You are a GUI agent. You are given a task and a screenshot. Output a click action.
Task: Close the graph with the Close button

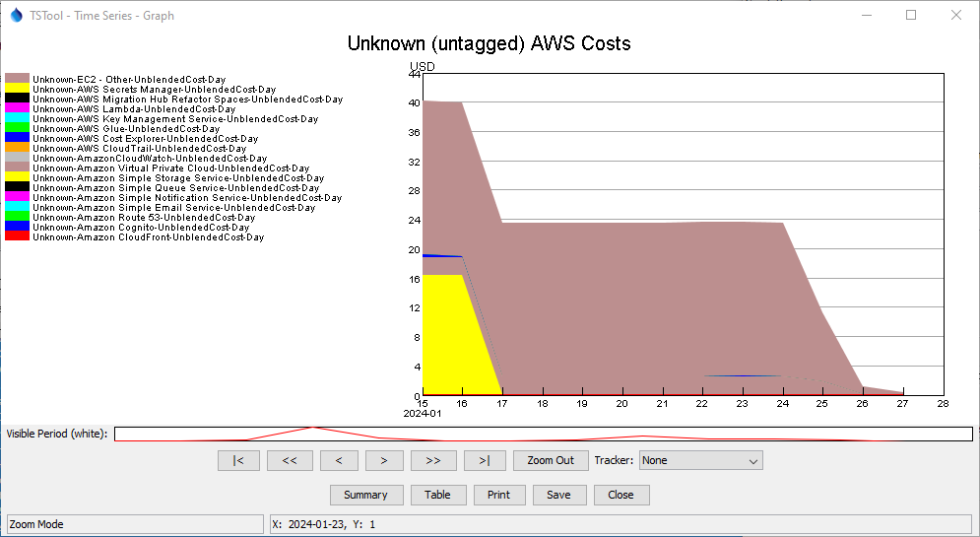pos(621,495)
